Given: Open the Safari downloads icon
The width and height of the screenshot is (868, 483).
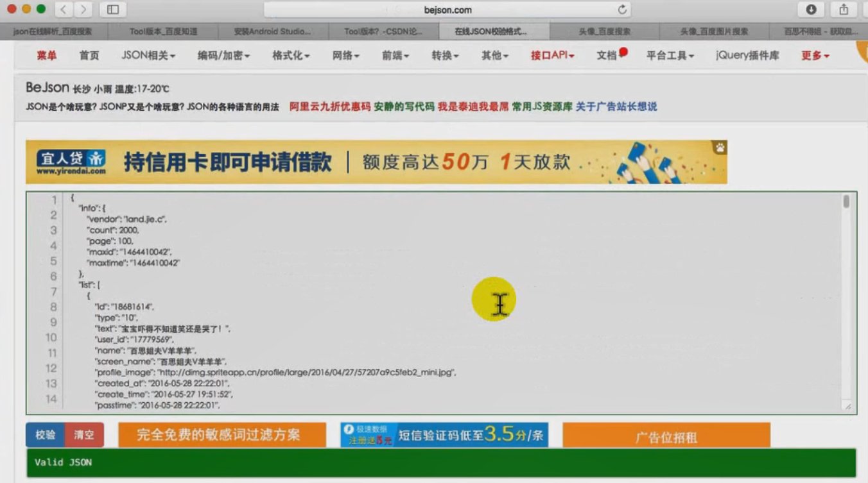Looking at the screenshot, I should coord(811,10).
